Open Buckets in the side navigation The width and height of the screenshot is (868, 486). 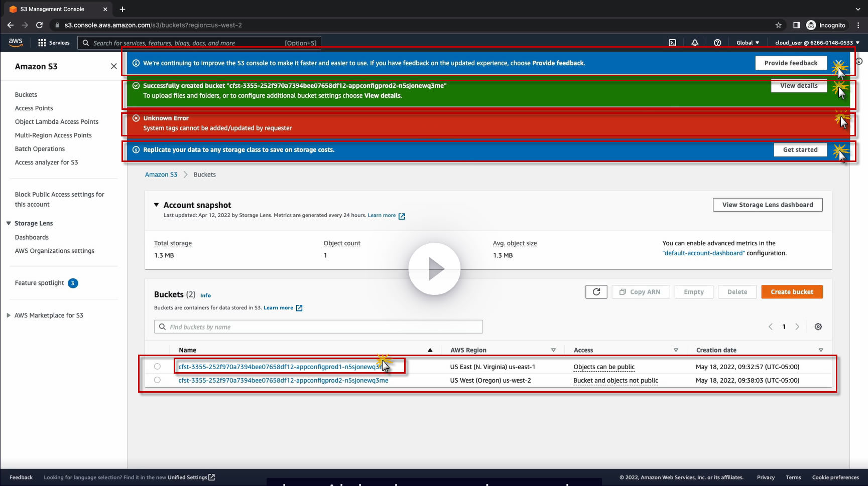[x=26, y=95]
